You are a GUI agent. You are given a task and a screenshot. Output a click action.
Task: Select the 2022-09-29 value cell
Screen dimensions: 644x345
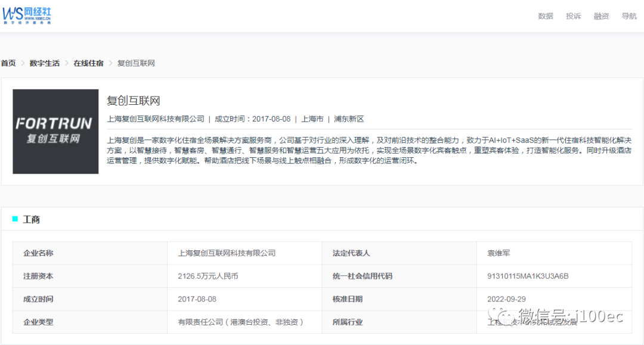pyautogui.click(x=554, y=299)
